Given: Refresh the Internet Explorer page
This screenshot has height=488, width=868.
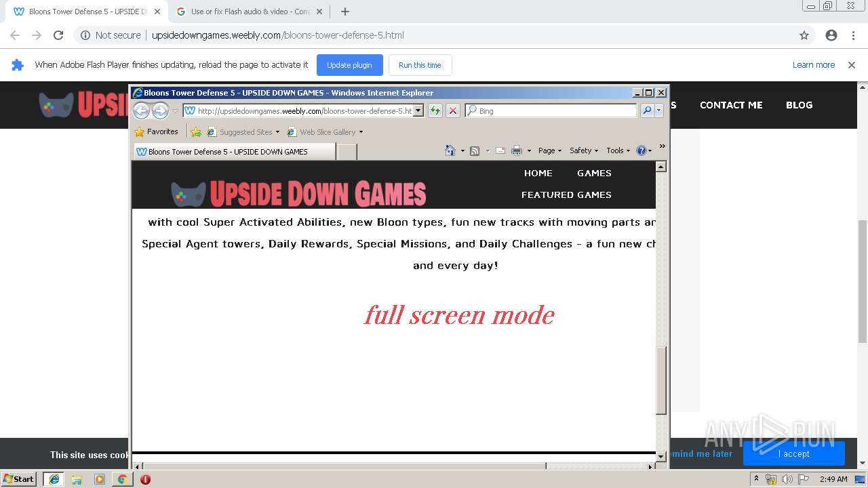Looking at the screenshot, I should coord(435,110).
